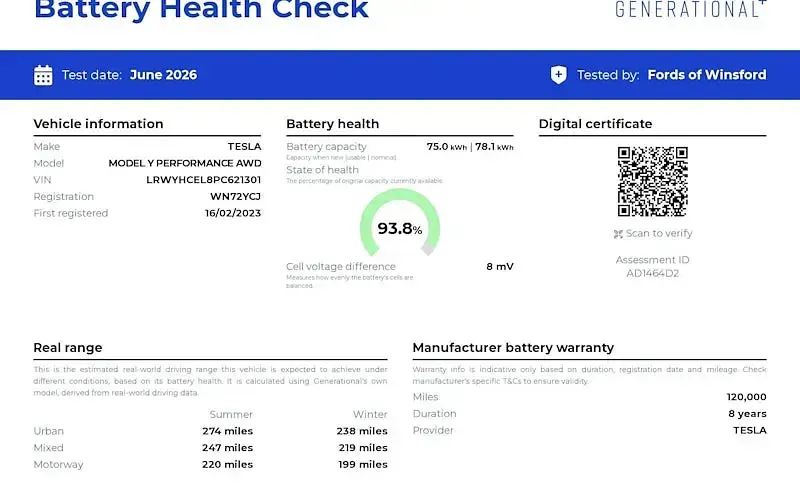The height and width of the screenshot is (500, 800).
Task: Click the GENERATIONAL logo
Action: (691, 9)
